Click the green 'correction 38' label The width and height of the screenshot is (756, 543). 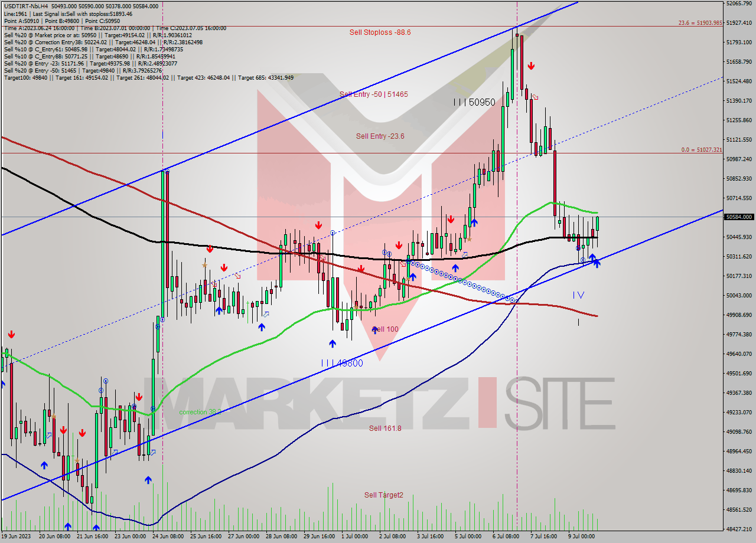(x=200, y=412)
